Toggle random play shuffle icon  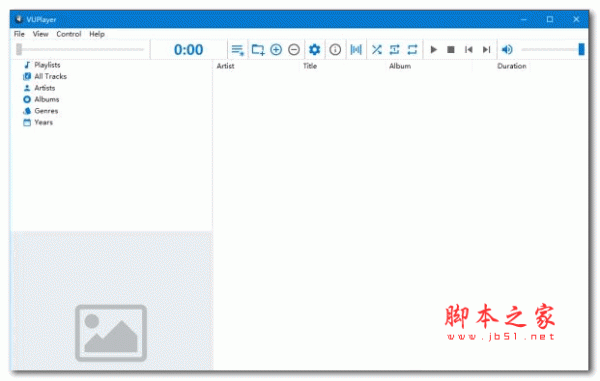[377, 50]
